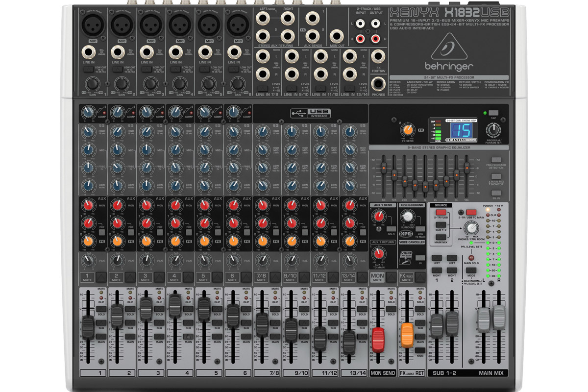
Task: Click the channel 2 LINE IN jack
Action: tap(118, 52)
